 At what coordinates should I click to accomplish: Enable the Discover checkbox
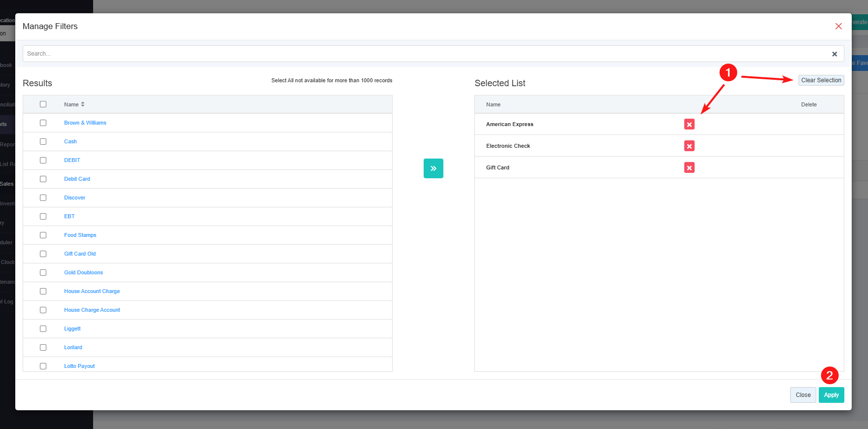[43, 198]
